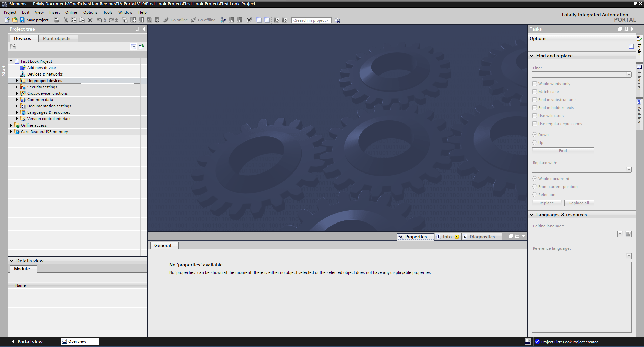
Task: Click the Accessible devices icon in toolbar
Action: coord(223,20)
